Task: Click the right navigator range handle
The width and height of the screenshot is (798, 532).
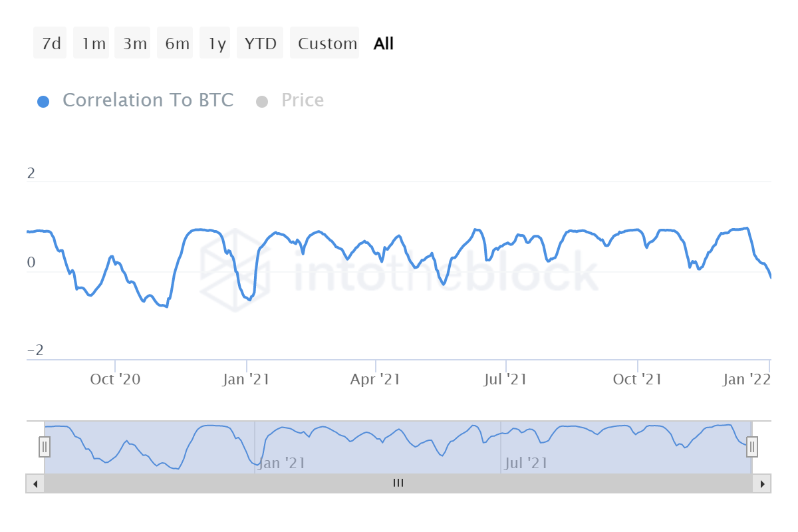Action: point(752,447)
